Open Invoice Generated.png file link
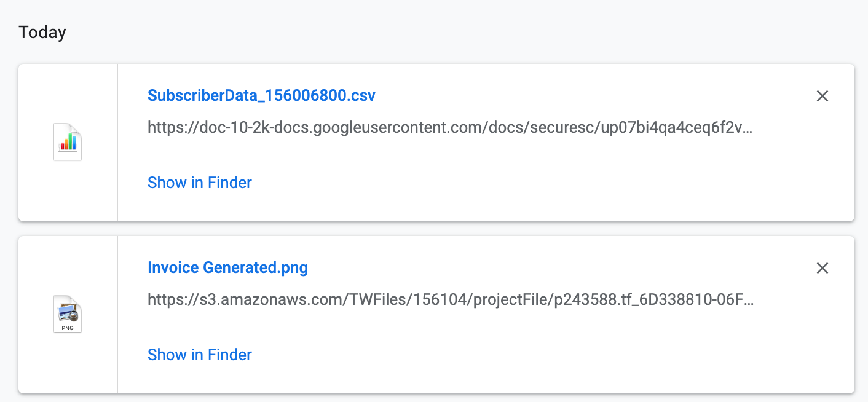 (227, 268)
